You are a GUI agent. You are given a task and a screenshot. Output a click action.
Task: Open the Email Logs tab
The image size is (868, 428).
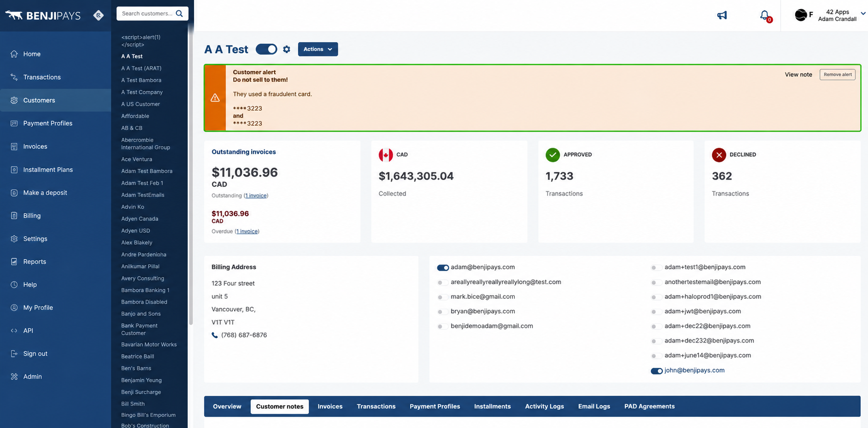click(594, 407)
